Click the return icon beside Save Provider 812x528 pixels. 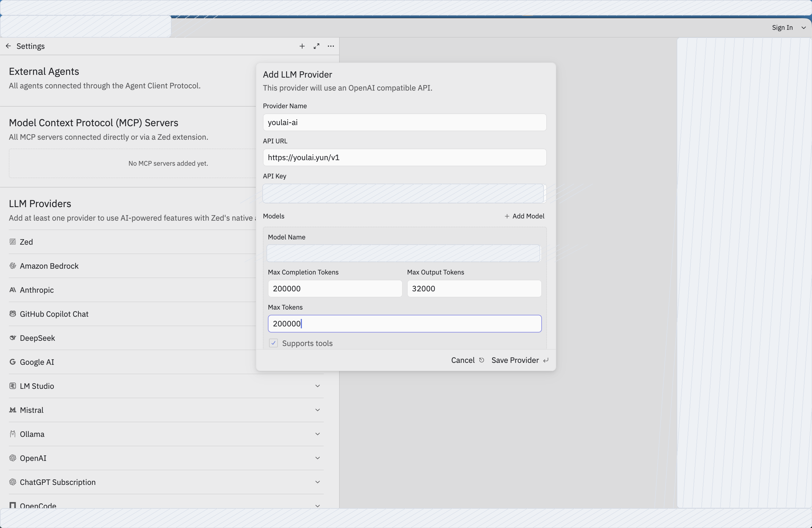[546, 360]
